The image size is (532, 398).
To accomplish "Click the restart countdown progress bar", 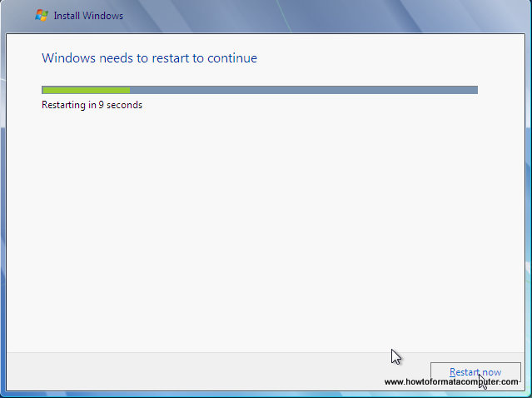I will [x=260, y=90].
